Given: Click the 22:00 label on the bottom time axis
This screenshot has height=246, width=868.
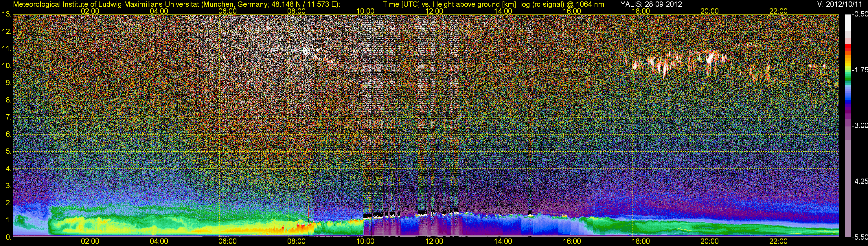Looking at the screenshot, I should coord(778,242).
